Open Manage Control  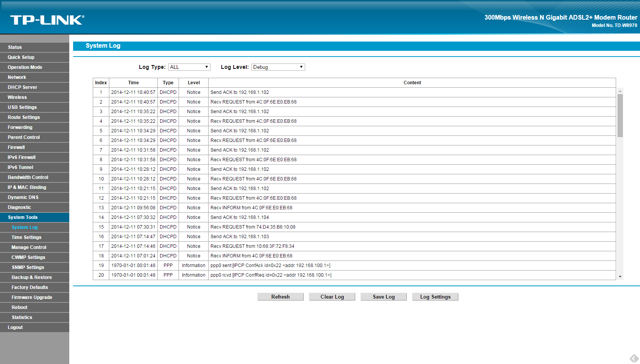[35, 247]
